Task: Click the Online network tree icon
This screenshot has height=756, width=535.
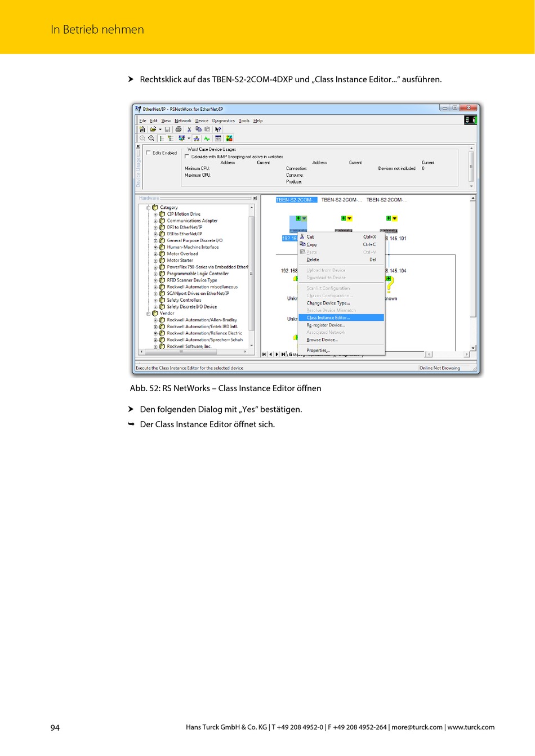Action: click(197, 138)
